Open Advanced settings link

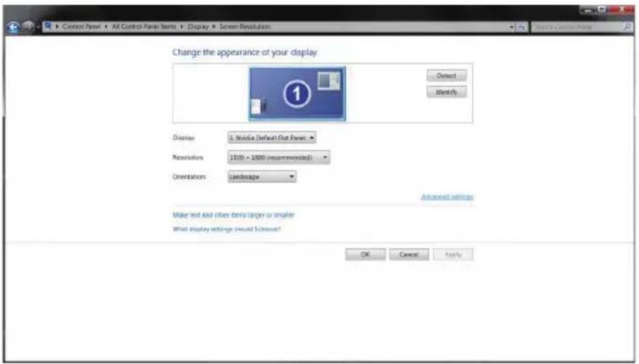point(447,197)
